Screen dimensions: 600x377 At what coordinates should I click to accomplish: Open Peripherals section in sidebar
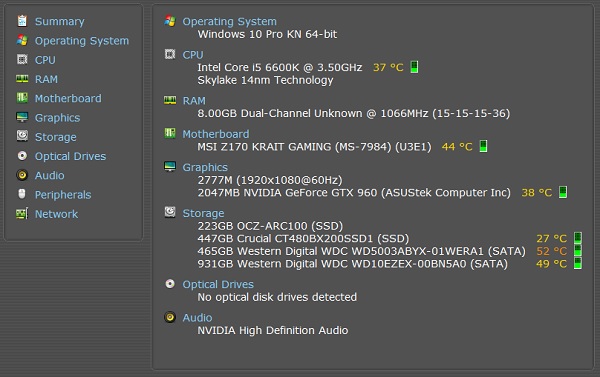coord(63,195)
